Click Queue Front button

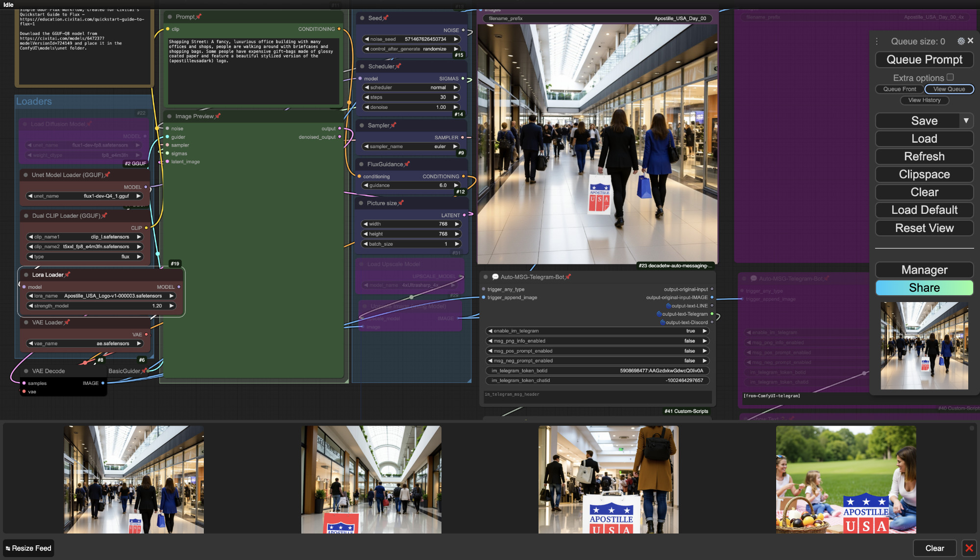click(x=899, y=89)
